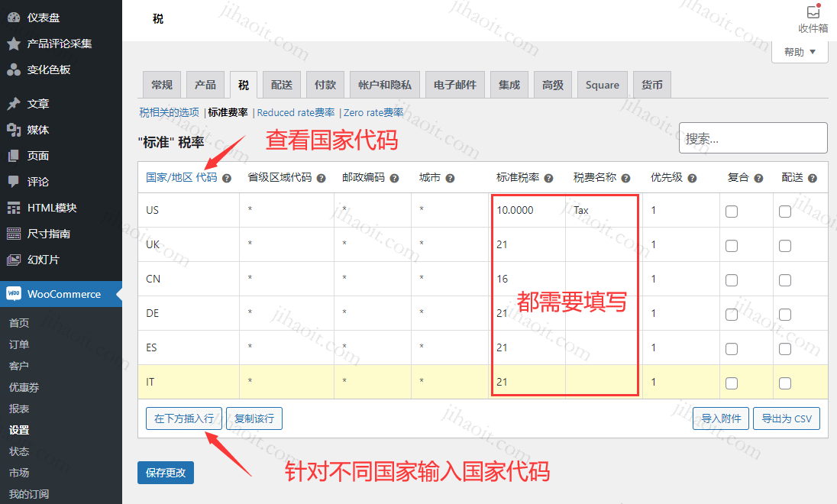Click the HTML模块 grid icon
Viewport: 837px width, 504px height.
pos(14,208)
